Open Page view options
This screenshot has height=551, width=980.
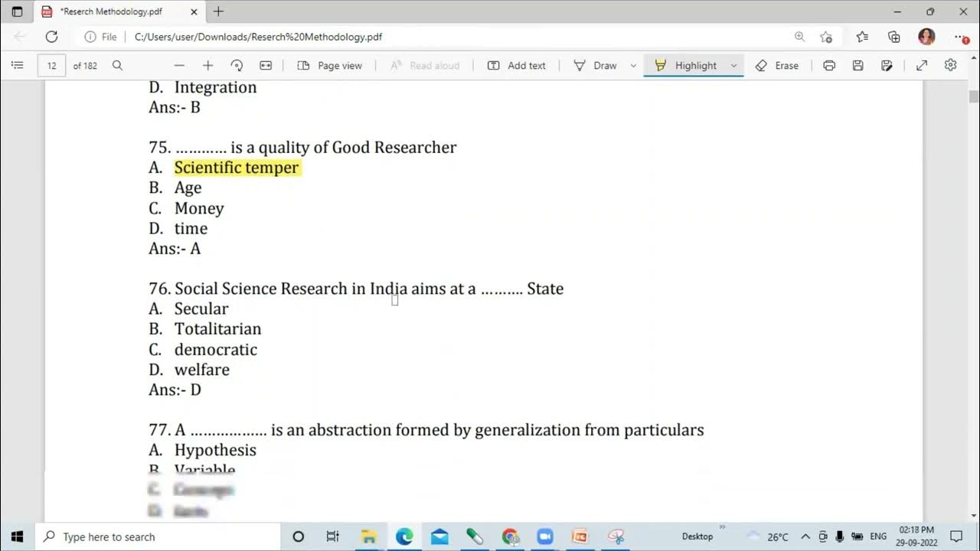coord(329,66)
